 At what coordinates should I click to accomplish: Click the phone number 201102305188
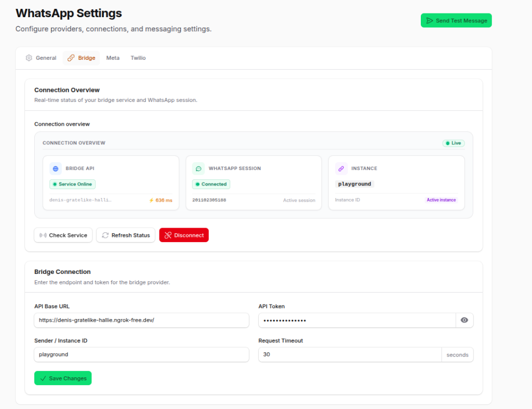pyautogui.click(x=209, y=200)
